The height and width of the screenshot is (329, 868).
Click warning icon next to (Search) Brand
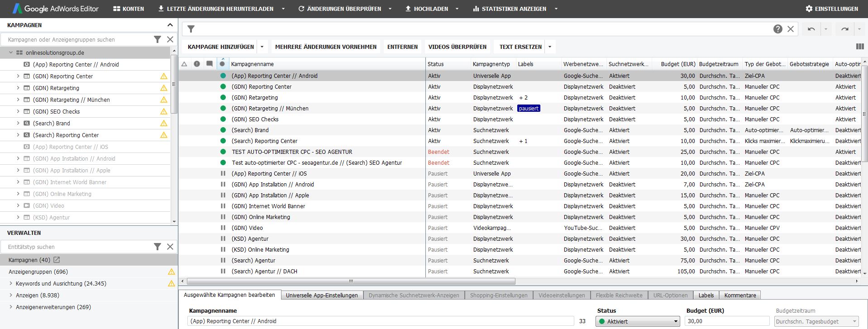coord(164,124)
